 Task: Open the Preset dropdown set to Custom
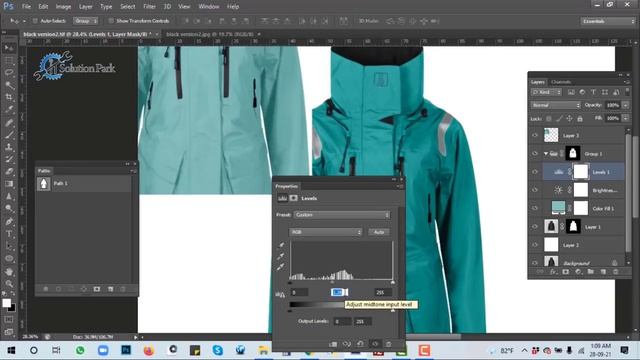pyautogui.click(x=342, y=215)
